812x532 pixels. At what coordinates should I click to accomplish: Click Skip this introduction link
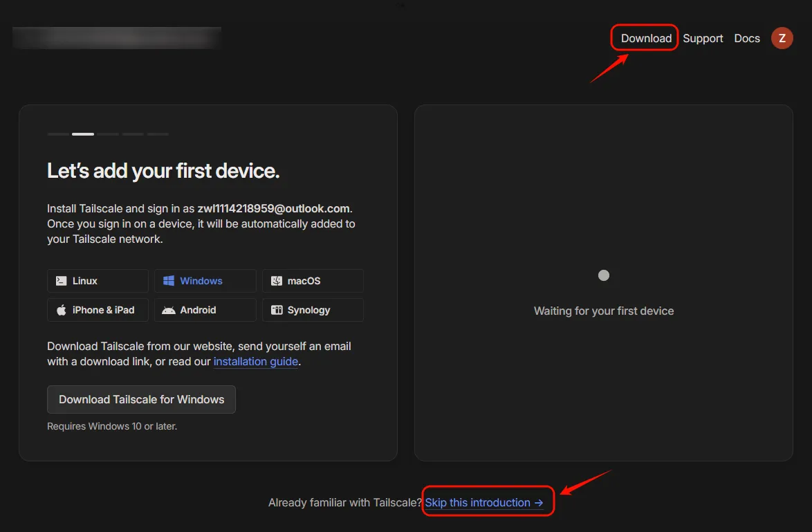point(484,503)
